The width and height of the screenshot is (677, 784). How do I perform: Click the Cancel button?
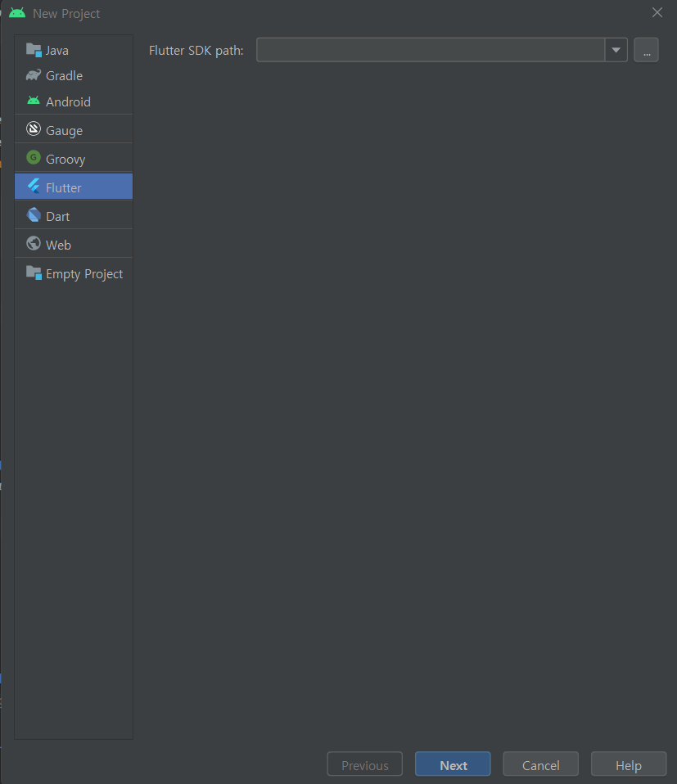tap(540, 764)
